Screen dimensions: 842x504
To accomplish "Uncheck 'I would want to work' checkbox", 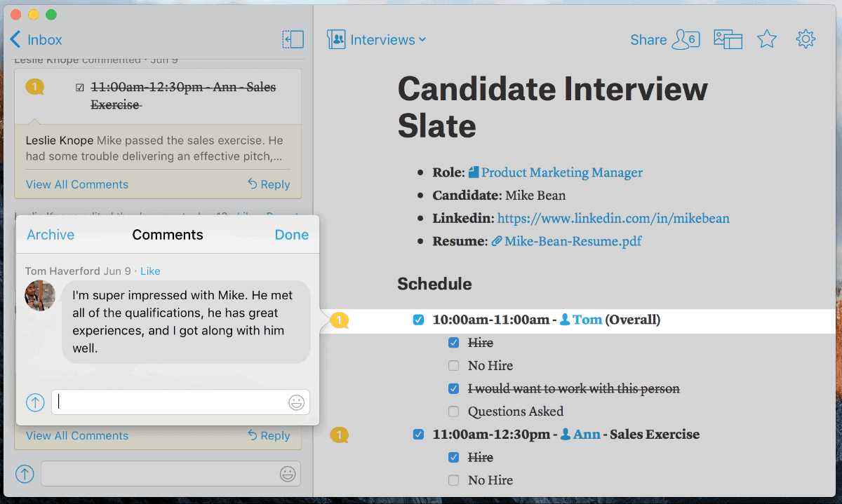I will [x=454, y=388].
